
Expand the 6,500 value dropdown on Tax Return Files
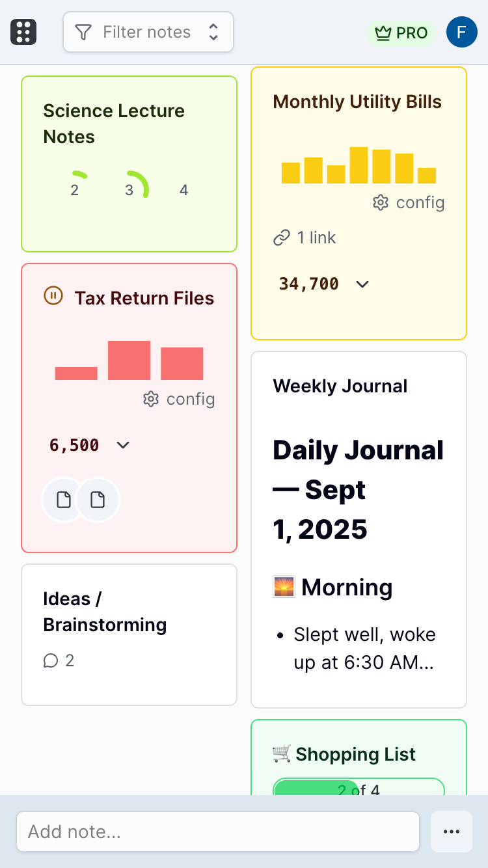(122, 445)
